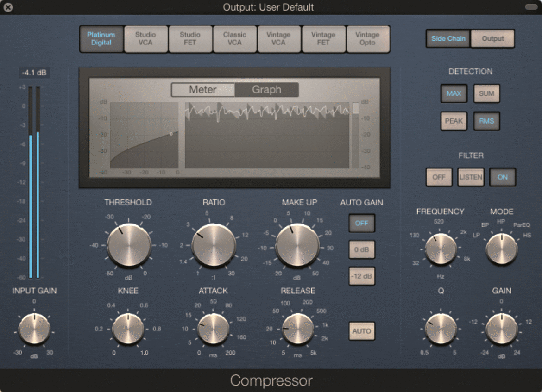Choose the Classic VCA model
Image resolution: width=542 pixels, height=392 pixels.
(x=234, y=39)
